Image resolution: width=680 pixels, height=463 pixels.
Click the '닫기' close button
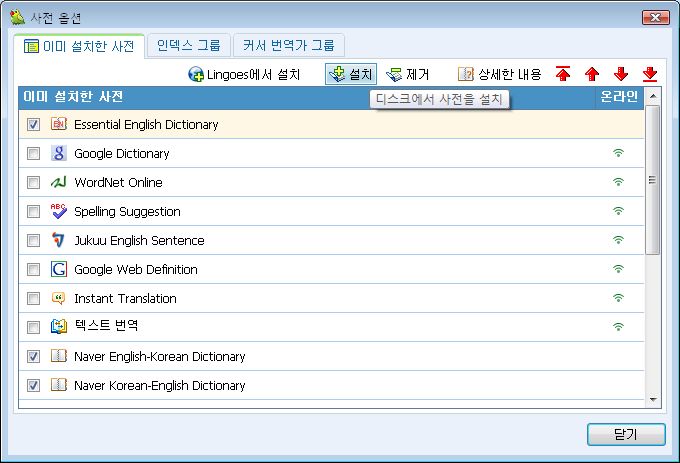(x=626, y=434)
